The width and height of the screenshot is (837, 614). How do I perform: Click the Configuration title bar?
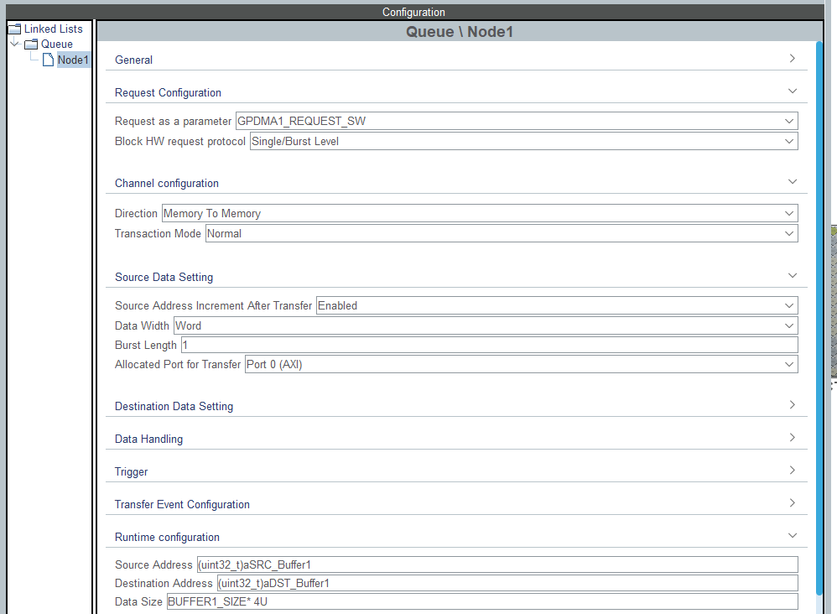pyautogui.click(x=413, y=12)
